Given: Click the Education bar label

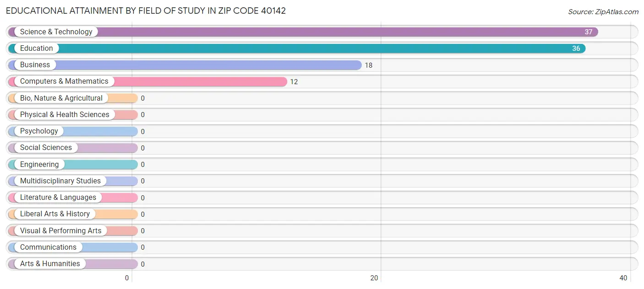Looking at the screenshot, I should tap(37, 48).
